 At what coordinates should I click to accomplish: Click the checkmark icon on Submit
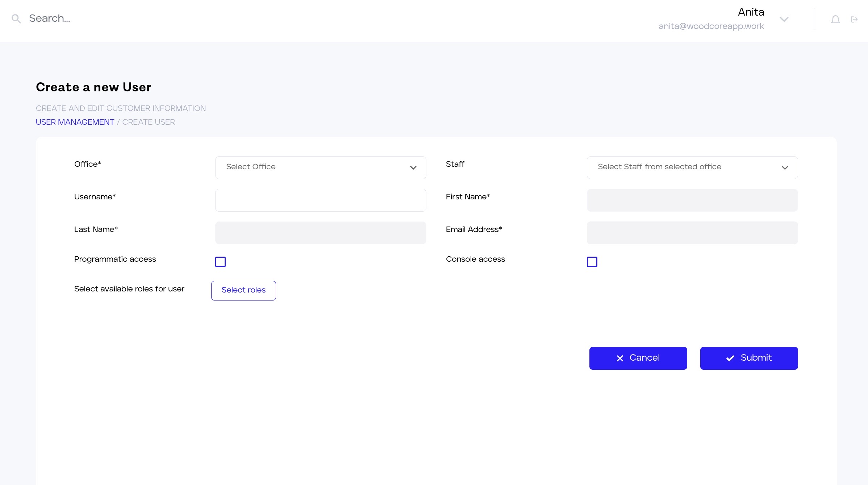tap(730, 358)
